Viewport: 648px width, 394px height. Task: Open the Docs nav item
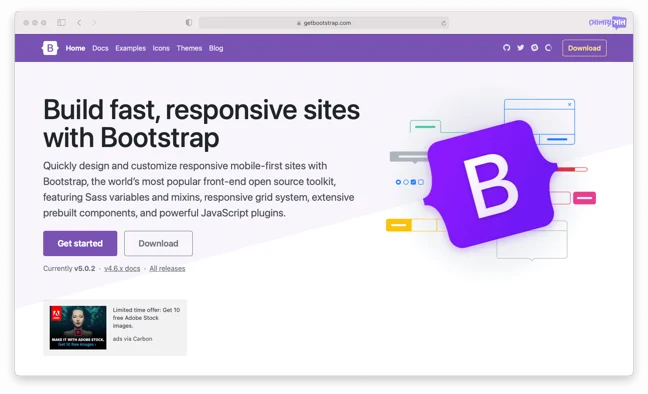[x=100, y=48]
